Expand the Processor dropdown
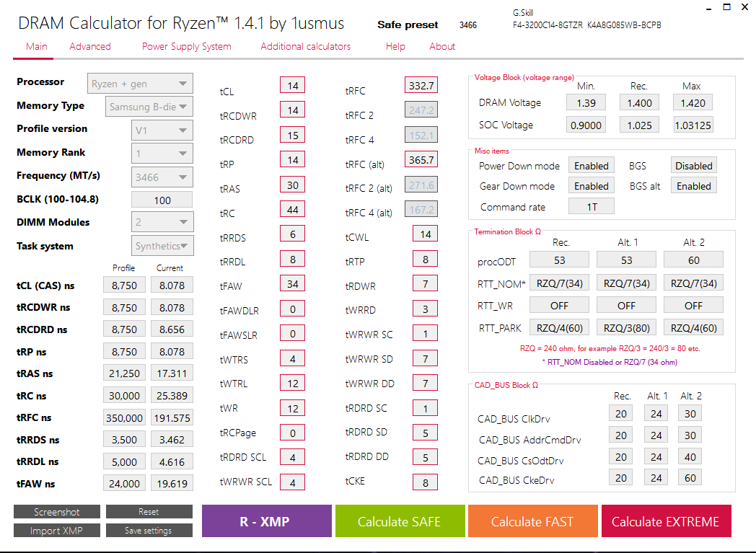756x553 pixels. click(140, 84)
